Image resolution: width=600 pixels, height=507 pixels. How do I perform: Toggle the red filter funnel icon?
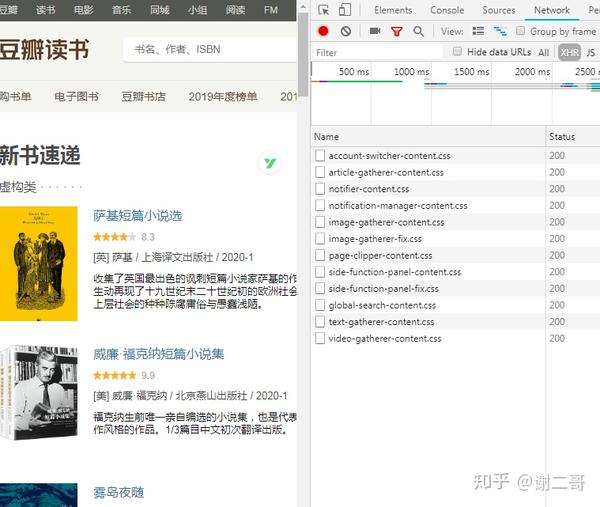396,31
